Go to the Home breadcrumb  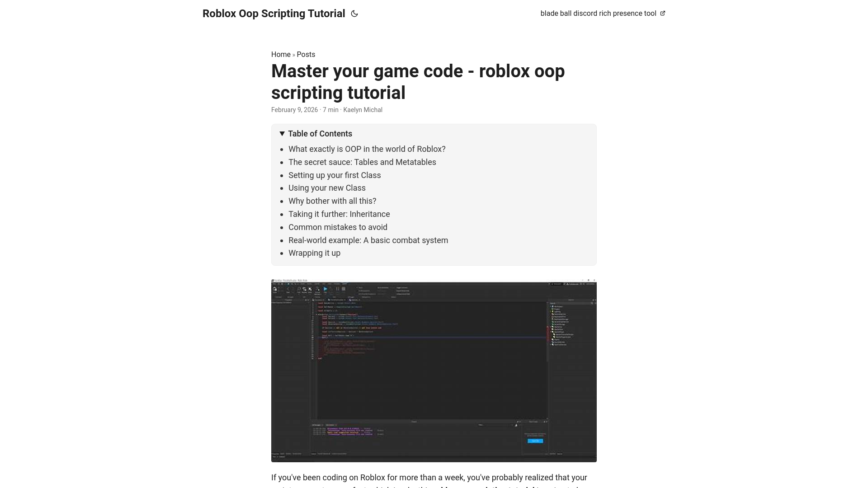click(x=281, y=54)
